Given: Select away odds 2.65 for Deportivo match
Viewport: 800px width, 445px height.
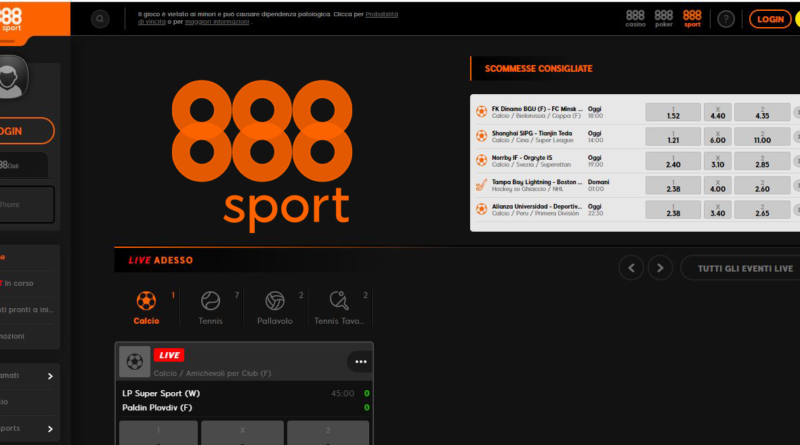Looking at the screenshot, I should coord(762,210).
